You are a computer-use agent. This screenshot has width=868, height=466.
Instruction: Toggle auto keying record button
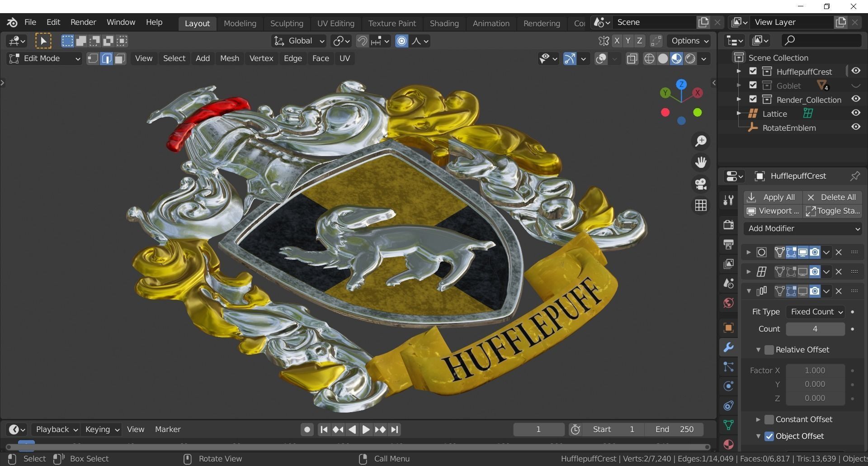point(307,429)
